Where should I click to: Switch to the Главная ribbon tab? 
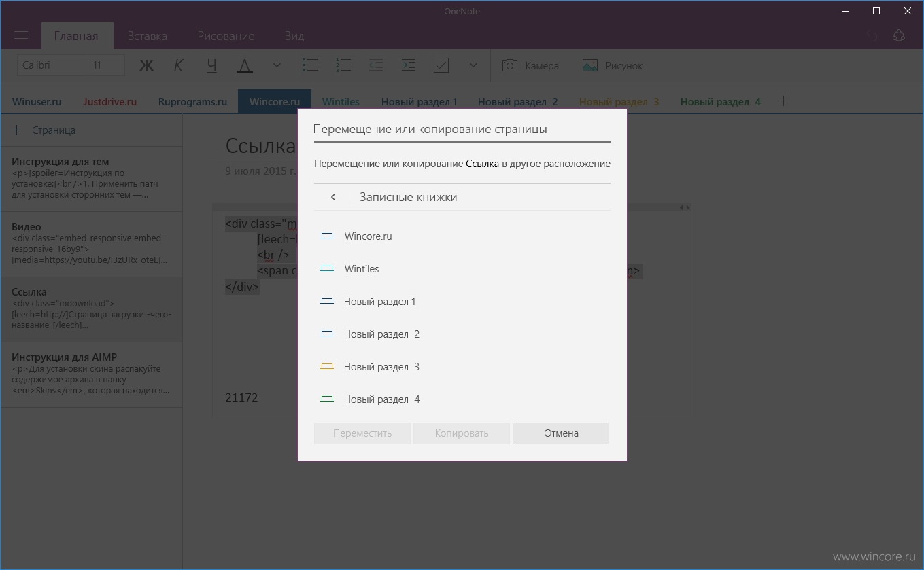click(x=76, y=36)
